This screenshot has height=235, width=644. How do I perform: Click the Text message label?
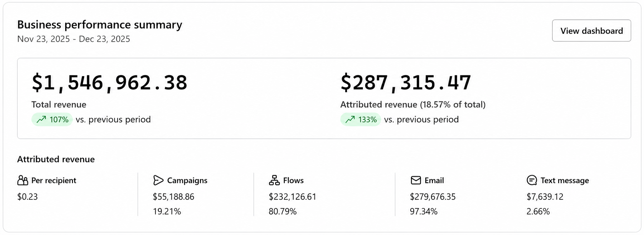(564, 180)
